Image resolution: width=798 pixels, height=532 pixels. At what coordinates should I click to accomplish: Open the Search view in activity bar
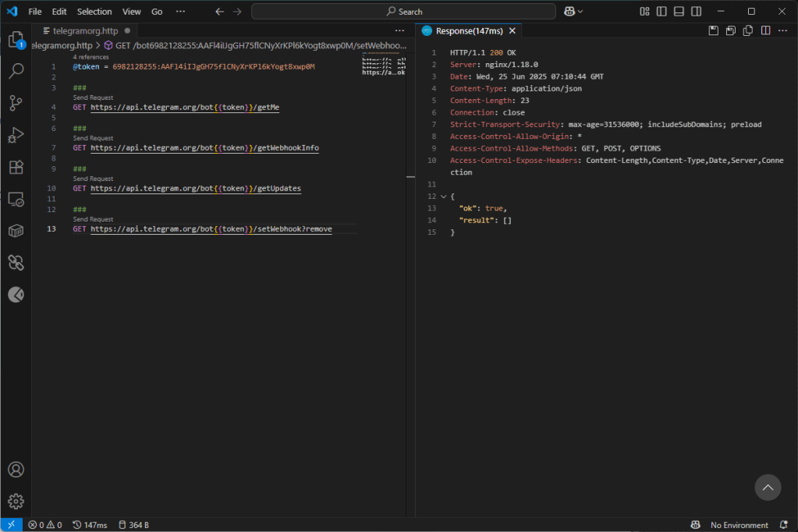click(16, 72)
